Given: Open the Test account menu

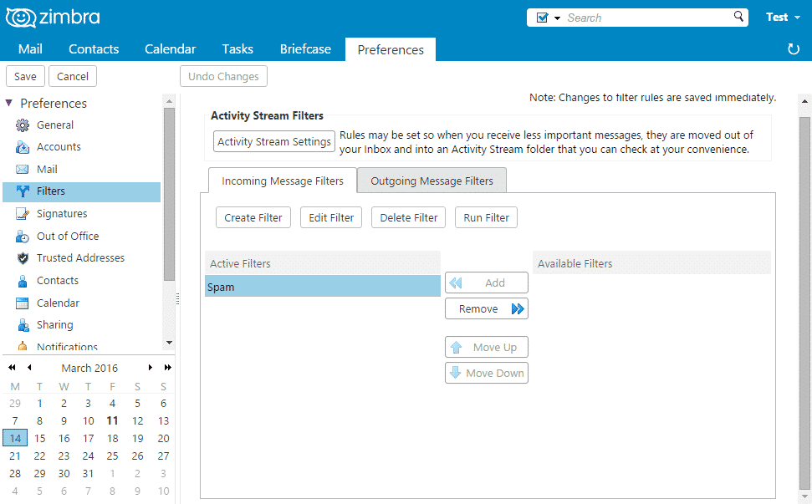Looking at the screenshot, I should 783,16.
